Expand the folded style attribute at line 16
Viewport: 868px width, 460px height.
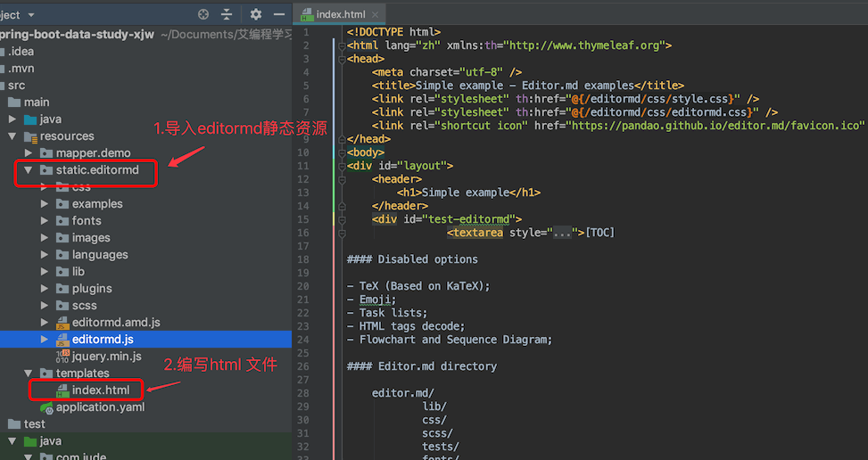click(562, 233)
